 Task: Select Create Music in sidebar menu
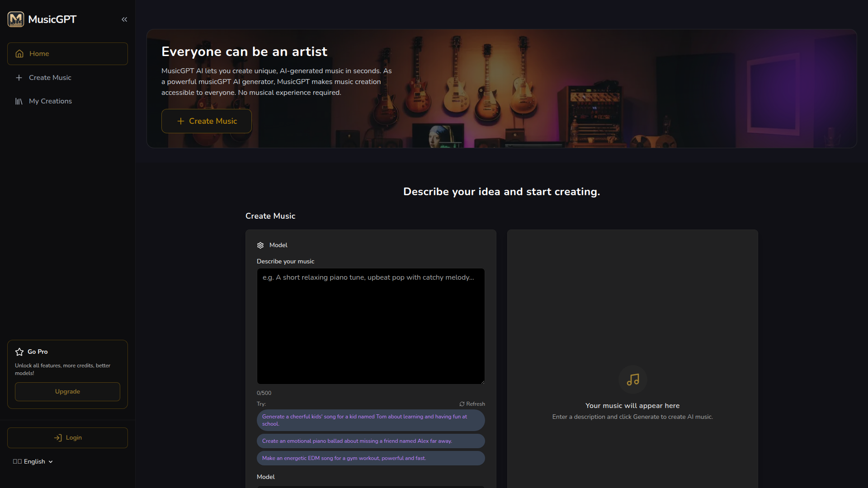pyautogui.click(x=50, y=78)
